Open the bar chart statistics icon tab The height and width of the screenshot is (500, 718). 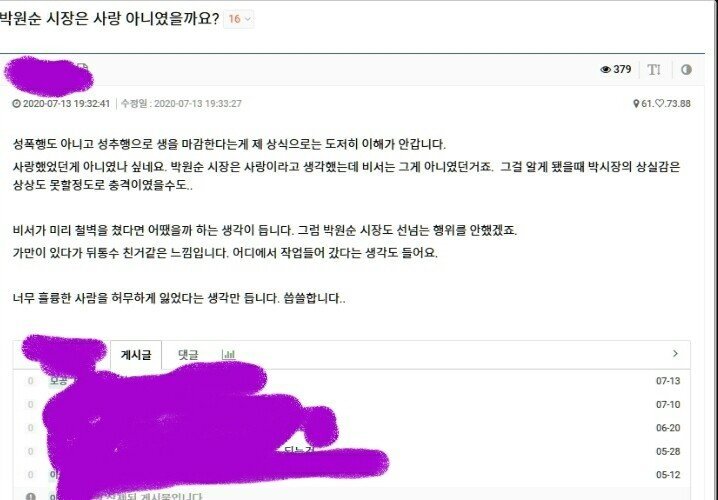tap(228, 354)
